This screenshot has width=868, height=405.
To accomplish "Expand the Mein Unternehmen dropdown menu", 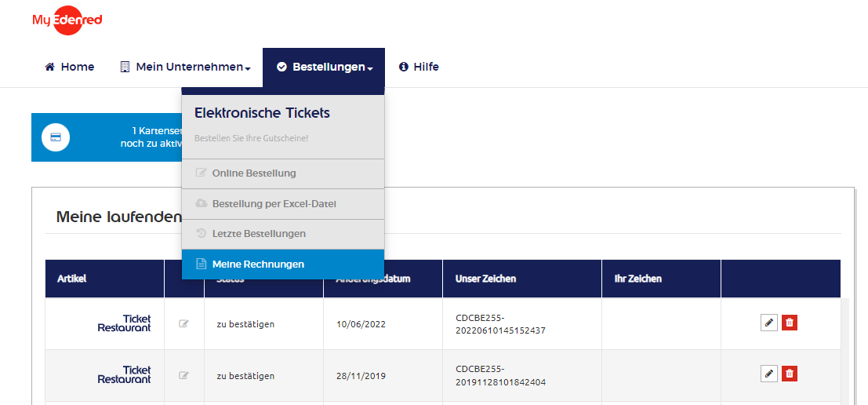I will (x=186, y=67).
